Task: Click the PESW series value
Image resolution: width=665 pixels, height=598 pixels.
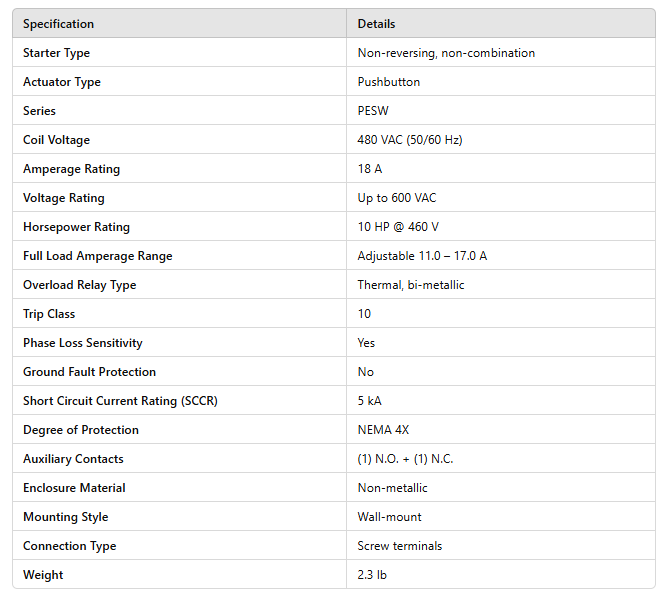Action: [x=373, y=111]
